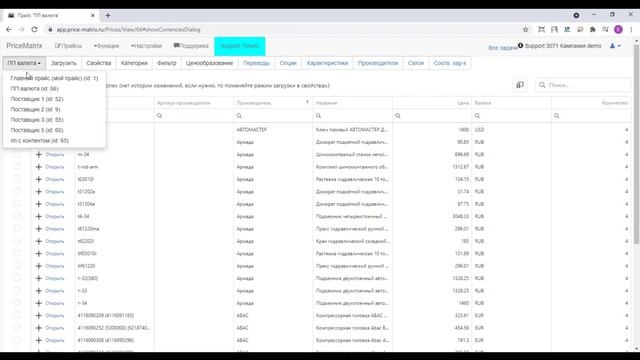Click the Валюта column filter field
The image size is (640, 360).
[512, 116]
